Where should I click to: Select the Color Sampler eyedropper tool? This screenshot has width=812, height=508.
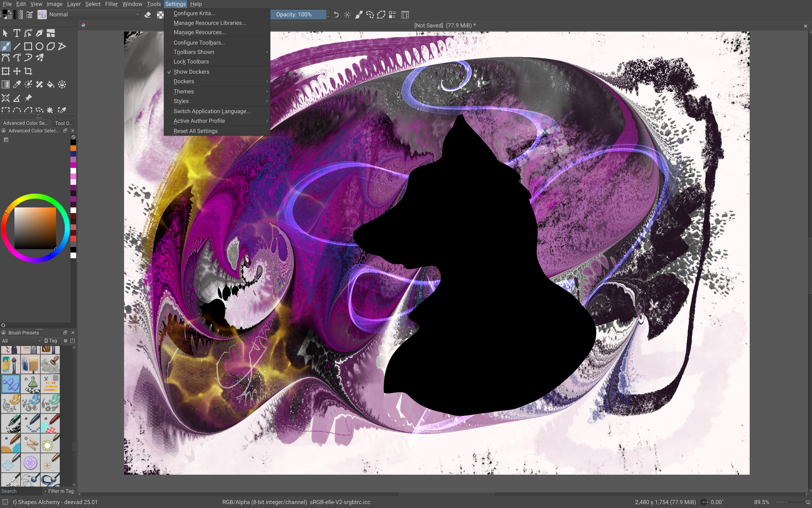click(17, 84)
